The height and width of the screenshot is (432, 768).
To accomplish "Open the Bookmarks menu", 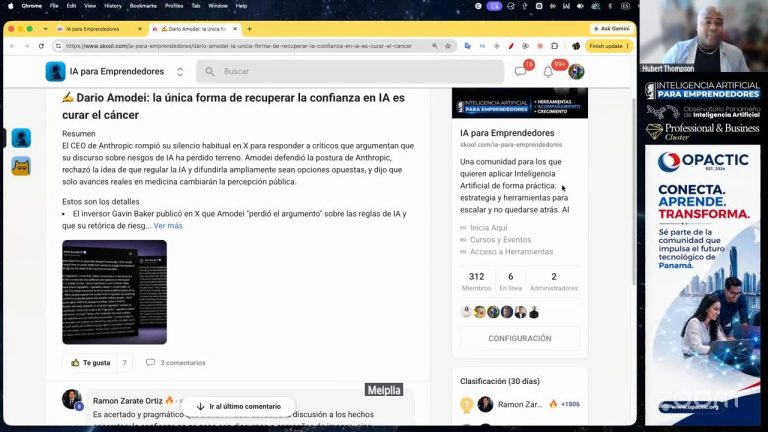I will (x=143, y=6).
